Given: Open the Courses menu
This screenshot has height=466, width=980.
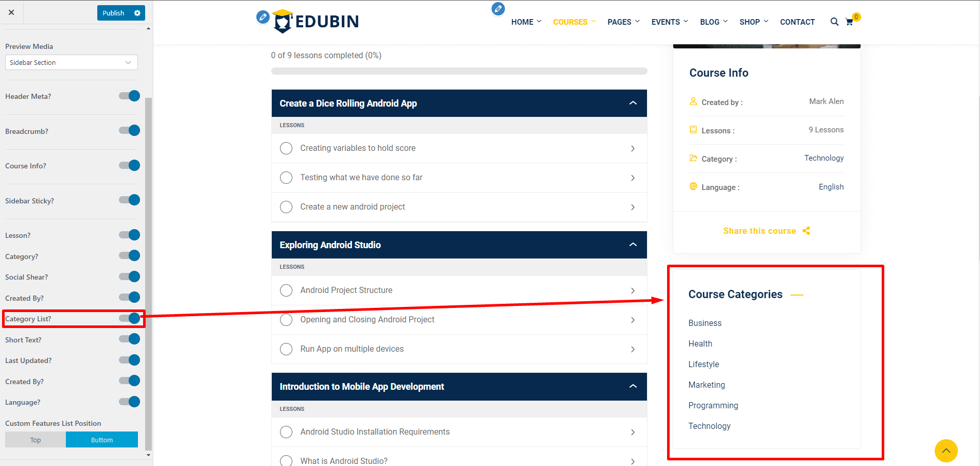Looking at the screenshot, I should pyautogui.click(x=570, y=22).
